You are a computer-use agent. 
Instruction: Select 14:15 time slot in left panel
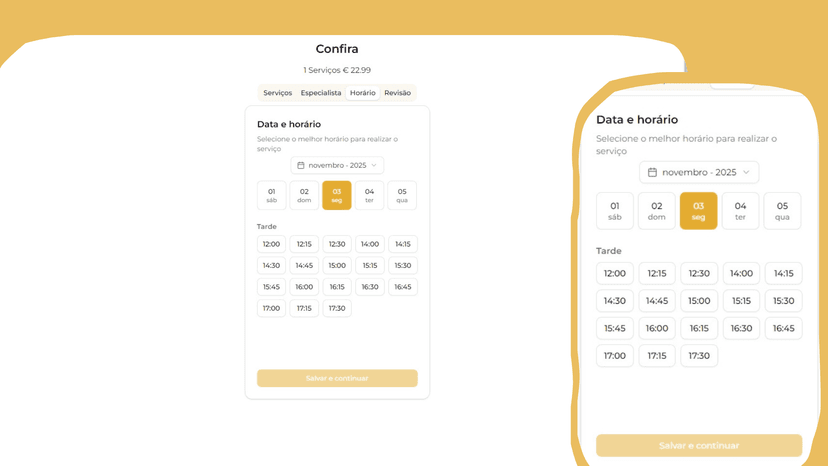pyautogui.click(x=402, y=244)
